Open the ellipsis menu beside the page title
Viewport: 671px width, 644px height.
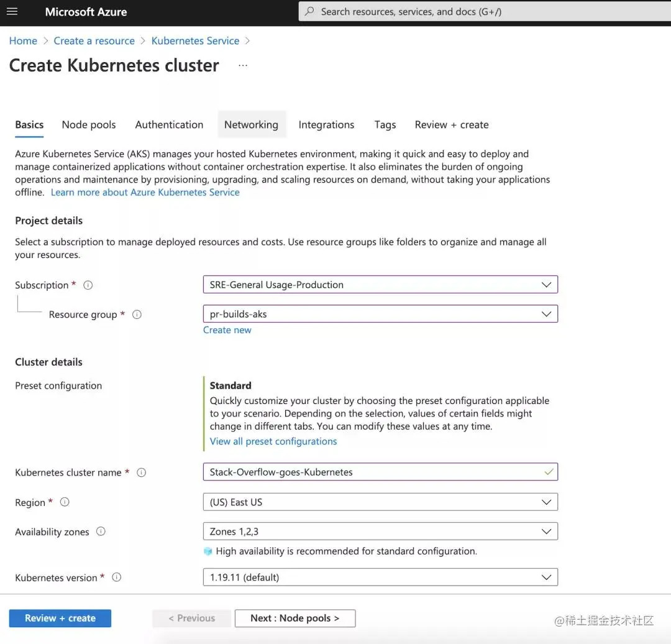(x=243, y=65)
